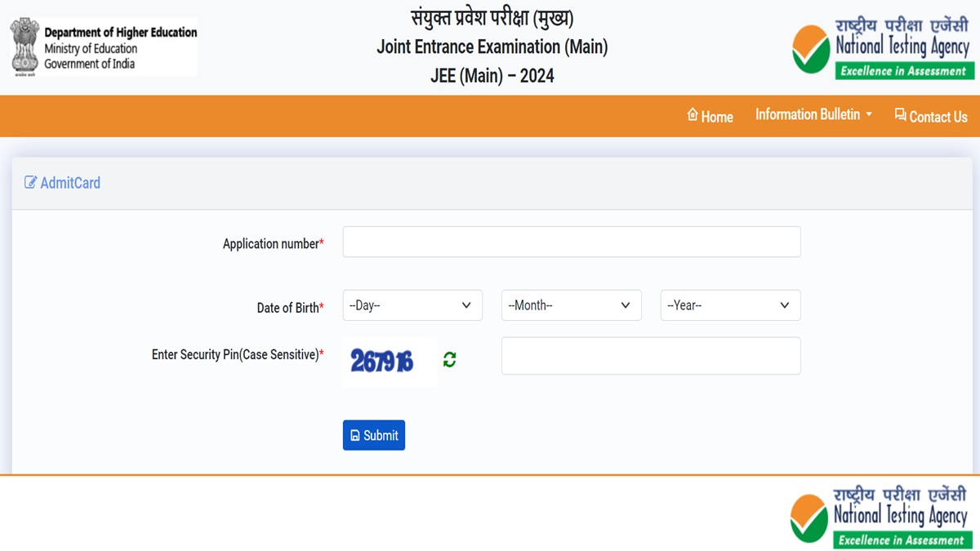Click the Contact Us chat icon

coord(899,115)
